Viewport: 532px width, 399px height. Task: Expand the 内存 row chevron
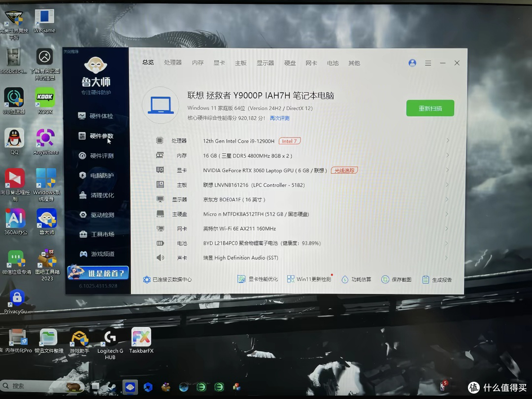pos(448,155)
